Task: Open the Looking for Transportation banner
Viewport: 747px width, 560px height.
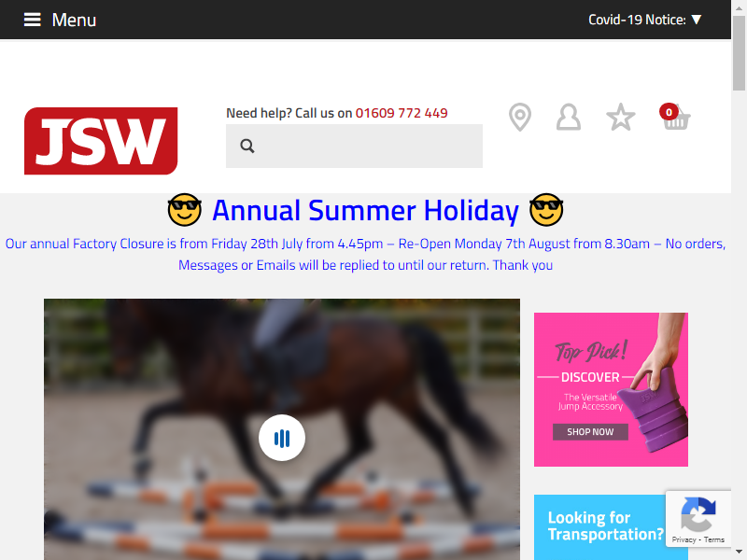Action: [x=599, y=527]
